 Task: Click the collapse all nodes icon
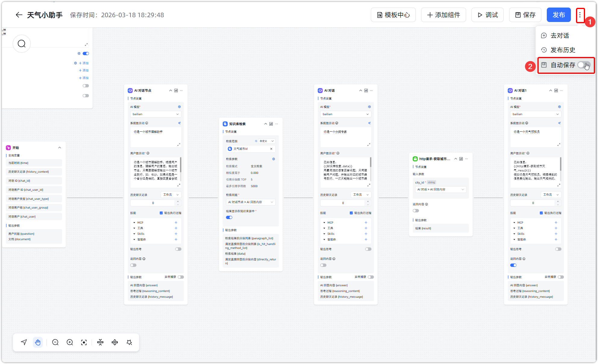tap(100, 342)
